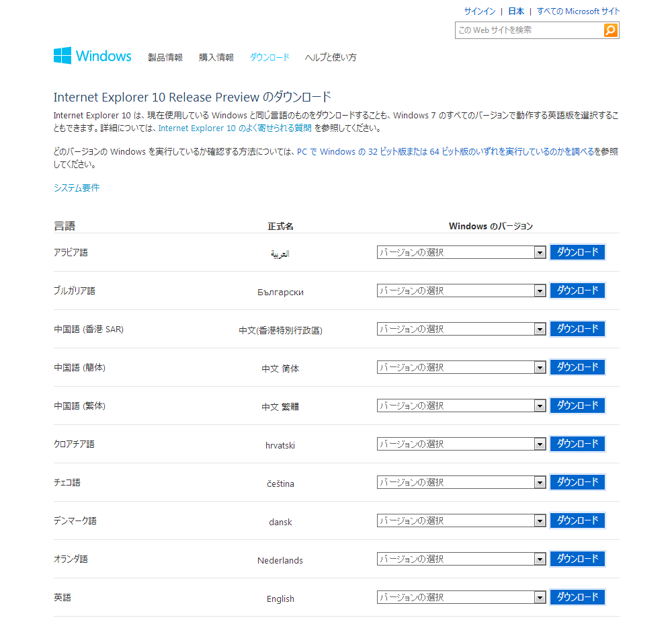Click the Windows のバージョン column header

point(491,226)
